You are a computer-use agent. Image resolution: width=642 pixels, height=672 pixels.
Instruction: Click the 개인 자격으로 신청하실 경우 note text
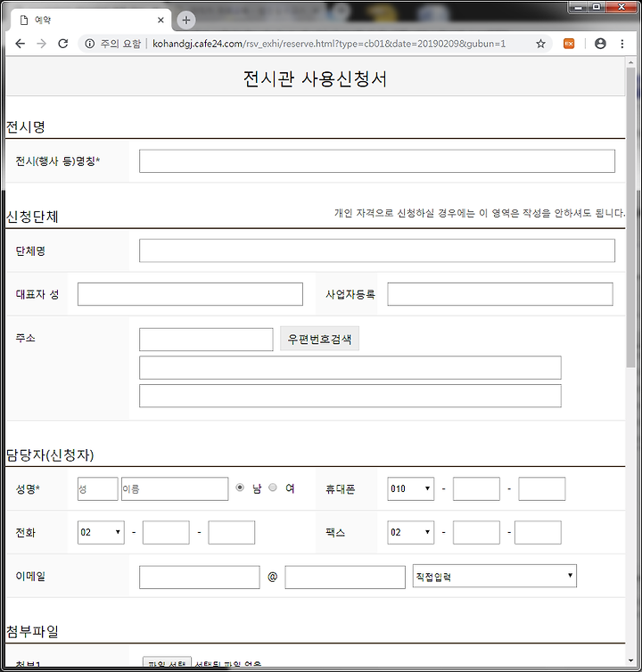(x=480, y=213)
